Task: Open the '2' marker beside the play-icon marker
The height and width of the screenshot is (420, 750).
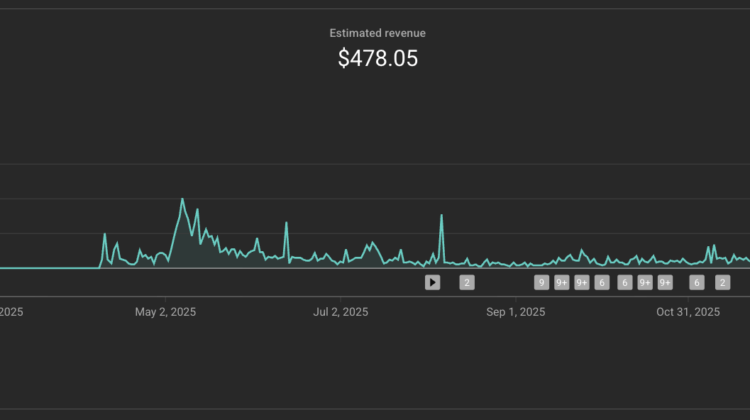Action: pos(467,283)
